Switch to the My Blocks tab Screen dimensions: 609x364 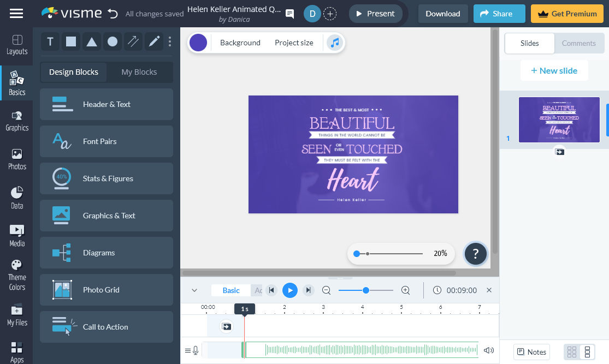point(139,71)
